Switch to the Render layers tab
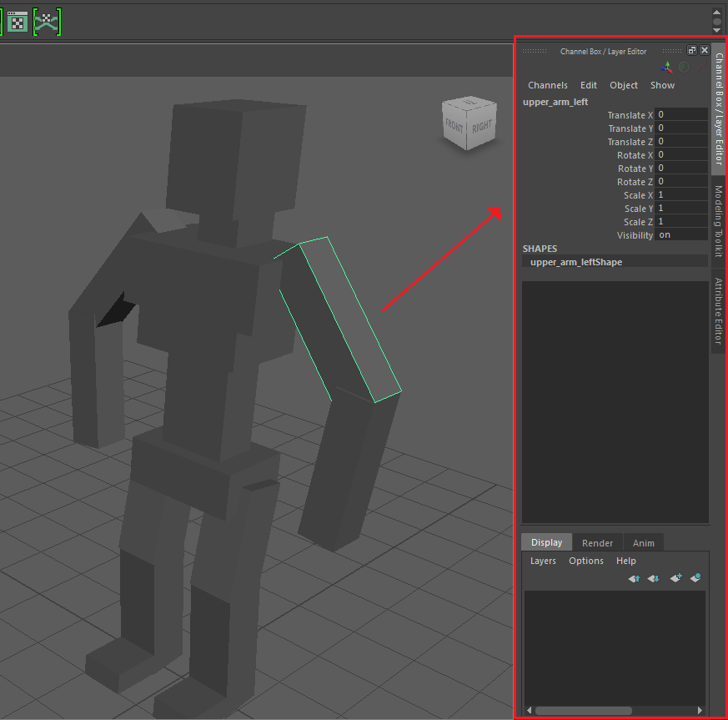This screenshot has height=720, width=728. click(597, 543)
